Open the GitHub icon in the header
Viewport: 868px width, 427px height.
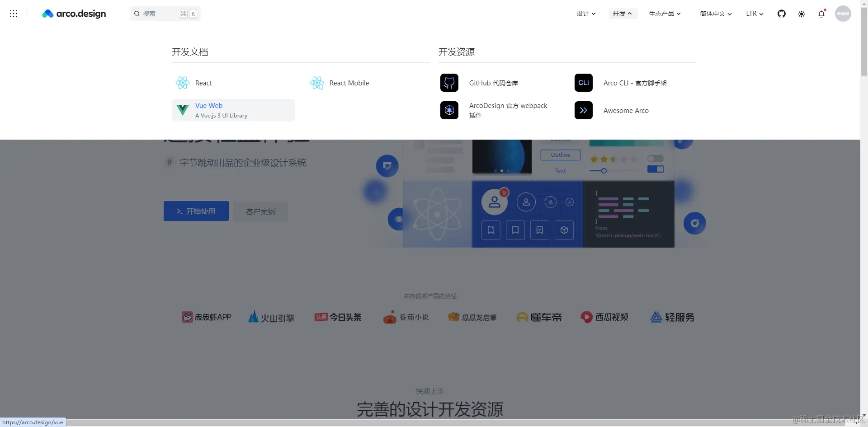(782, 14)
